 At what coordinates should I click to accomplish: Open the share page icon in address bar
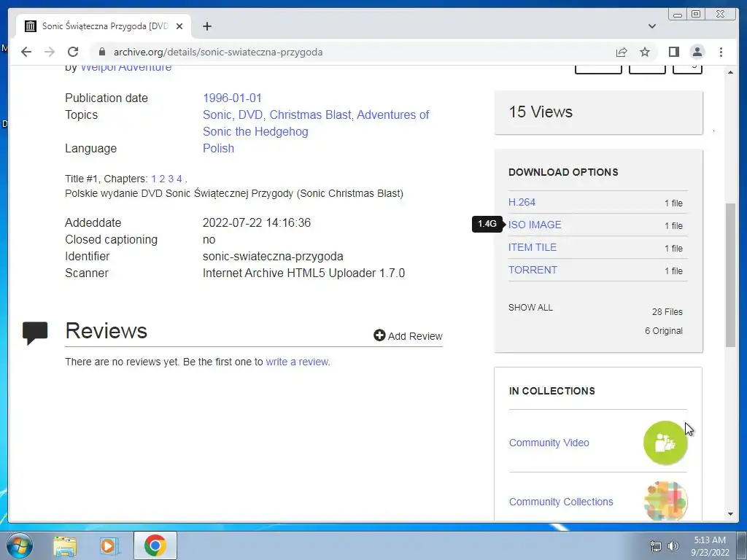pyautogui.click(x=622, y=52)
